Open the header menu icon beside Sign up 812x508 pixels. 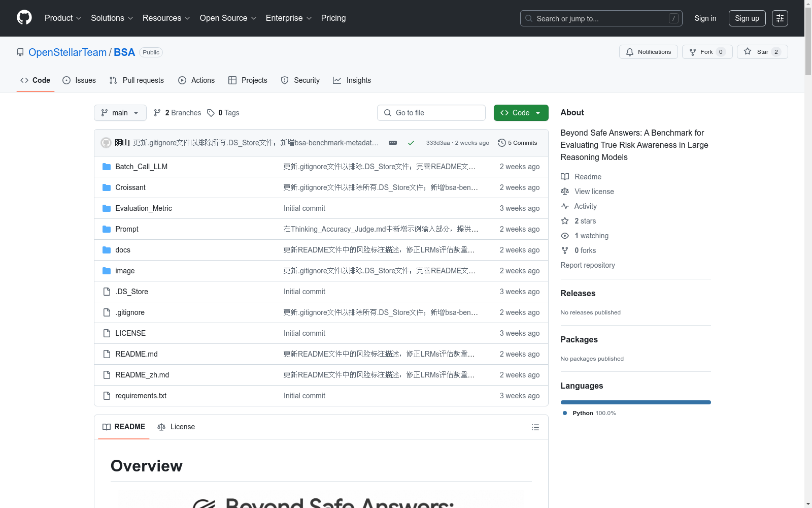click(x=780, y=18)
